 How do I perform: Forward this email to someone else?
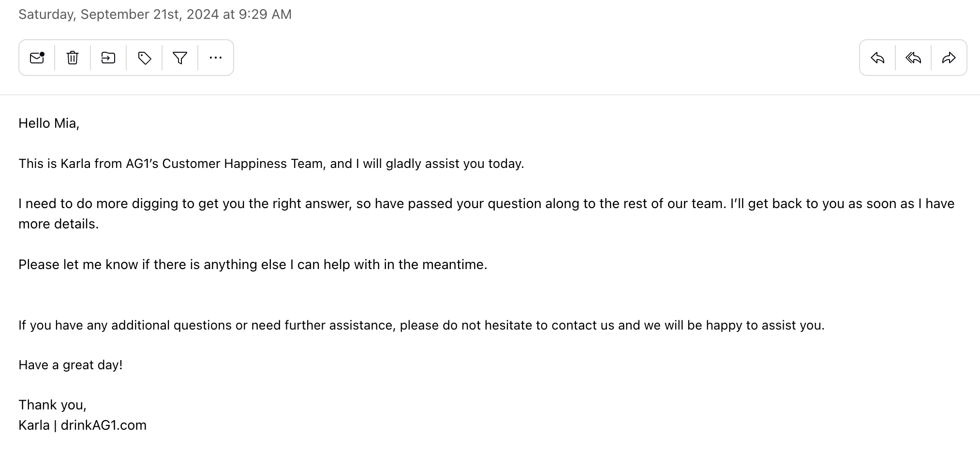[949, 58]
